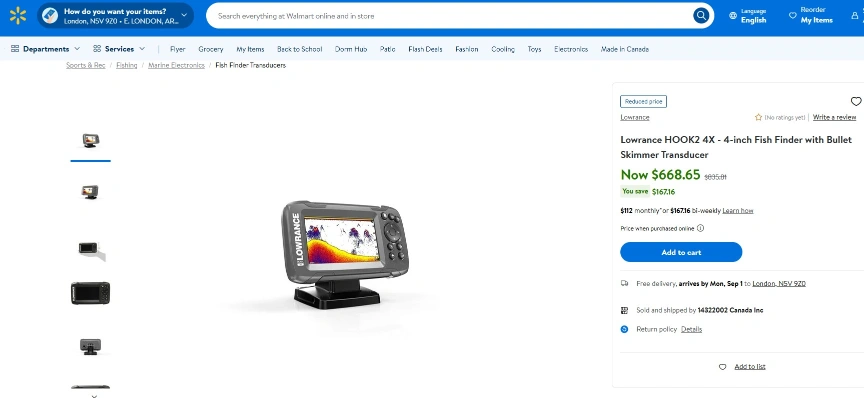Open the Write a review link
Image resolution: width=864 pixels, height=398 pixels.
click(x=834, y=117)
